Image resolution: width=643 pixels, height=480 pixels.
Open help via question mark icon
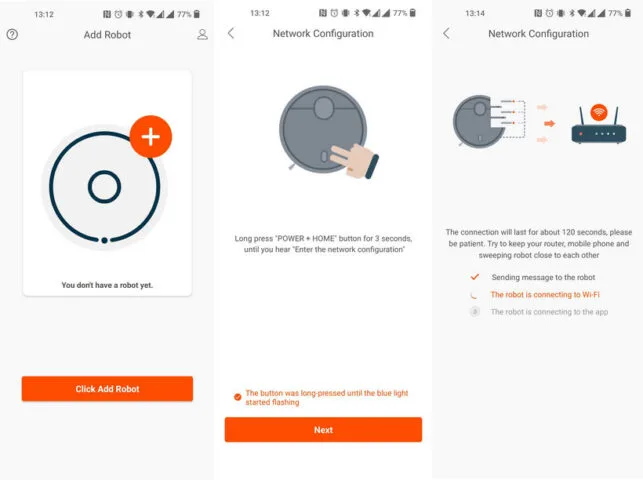pyautogui.click(x=12, y=34)
